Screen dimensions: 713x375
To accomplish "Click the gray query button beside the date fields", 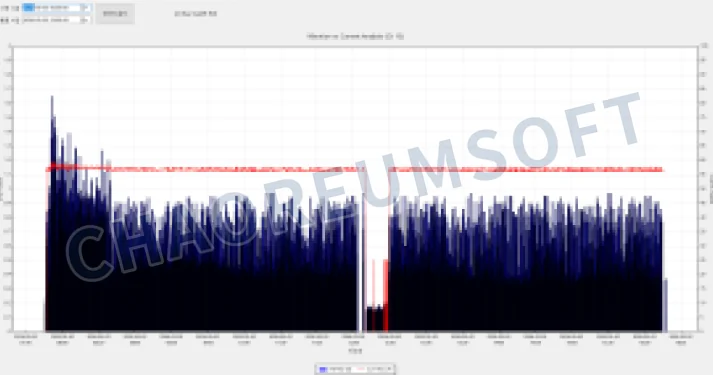I will [115, 14].
